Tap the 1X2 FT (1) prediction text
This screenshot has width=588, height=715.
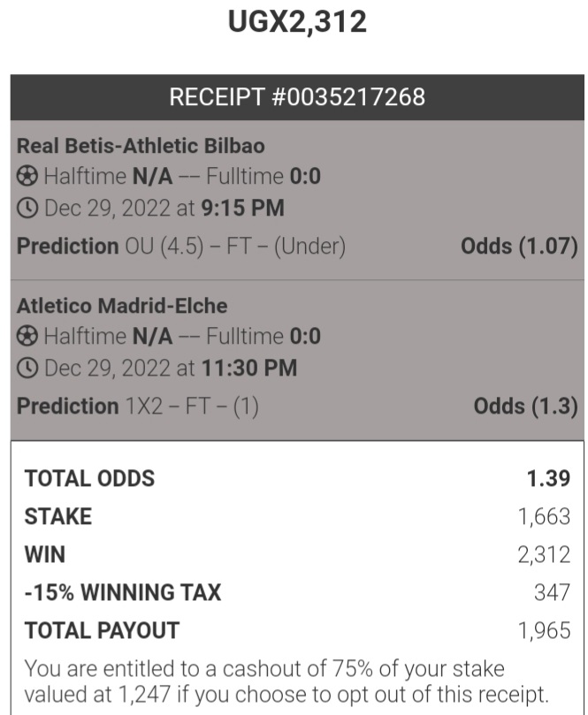click(x=192, y=407)
